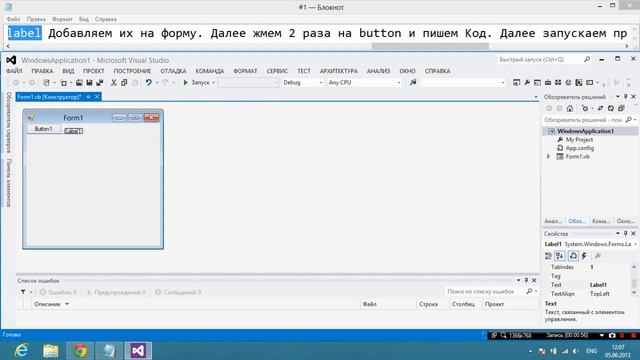The height and width of the screenshot is (360, 640).
Task: Open the ФОРМАТ menu in Visual Studio
Action: click(x=245, y=71)
